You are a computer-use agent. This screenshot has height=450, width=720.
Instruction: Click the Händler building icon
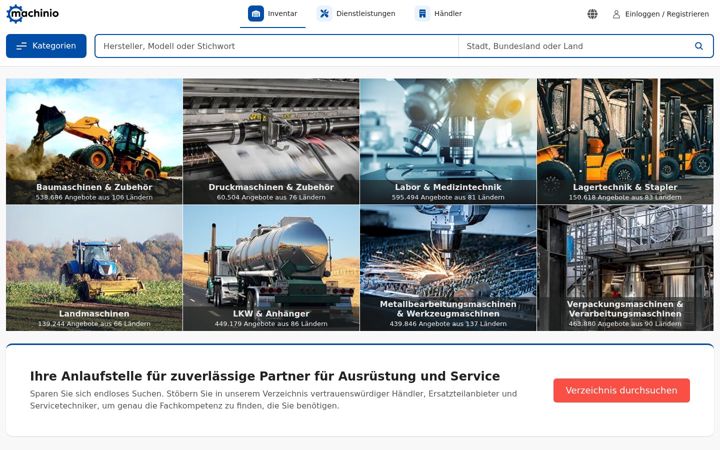pyautogui.click(x=422, y=14)
